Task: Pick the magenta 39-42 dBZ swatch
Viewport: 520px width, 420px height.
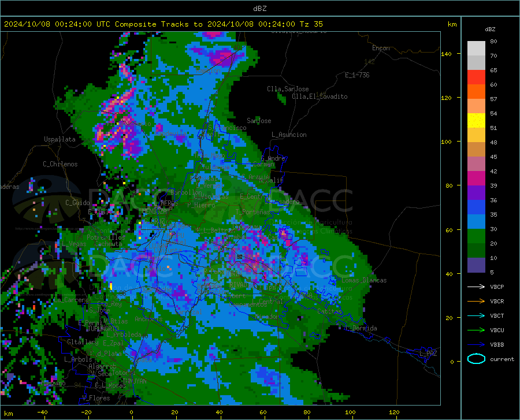Action: click(x=476, y=179)
